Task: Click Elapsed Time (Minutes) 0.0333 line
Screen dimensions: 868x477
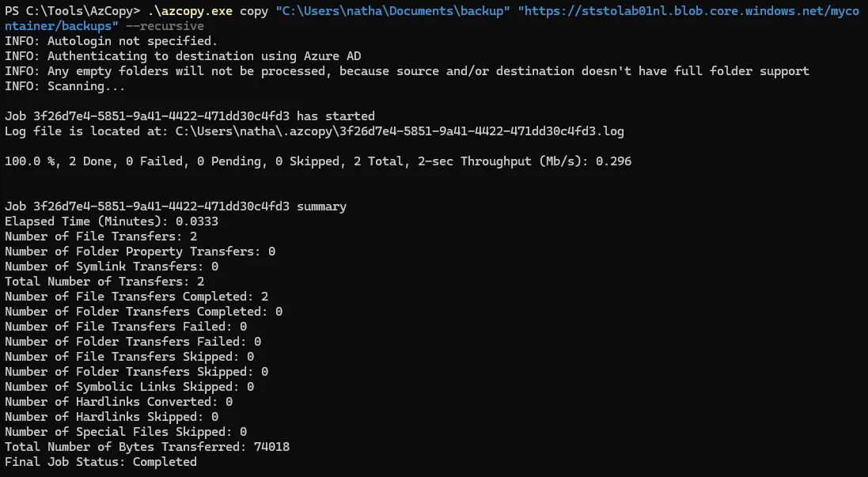Action: pos(112,221)
